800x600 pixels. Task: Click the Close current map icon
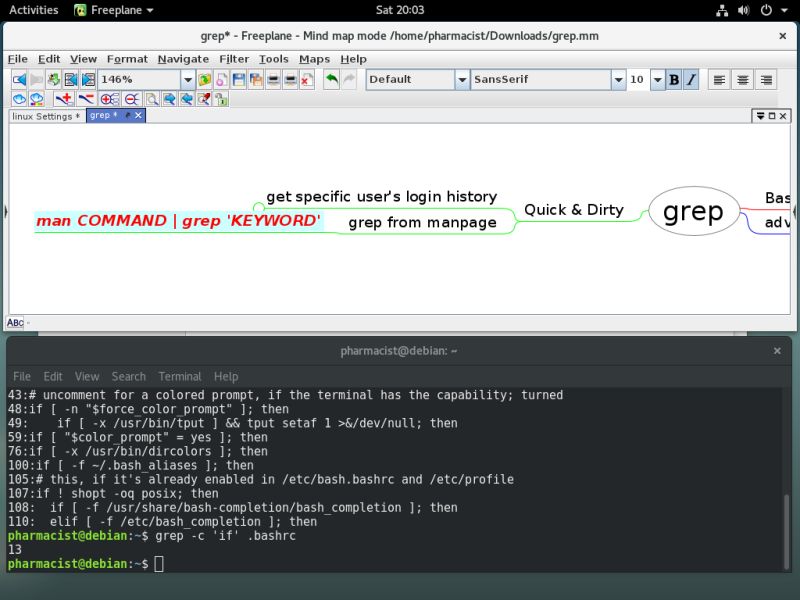(x=307, y=80)
